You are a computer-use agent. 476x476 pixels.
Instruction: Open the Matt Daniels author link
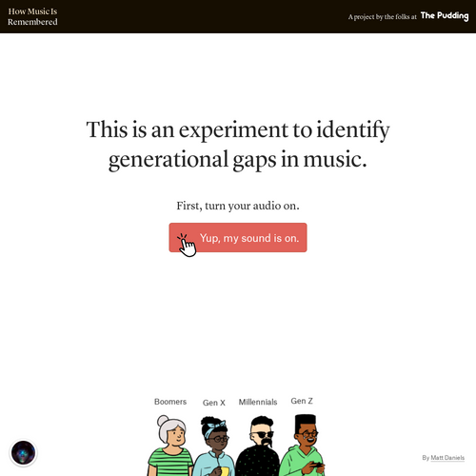(447, 458)
